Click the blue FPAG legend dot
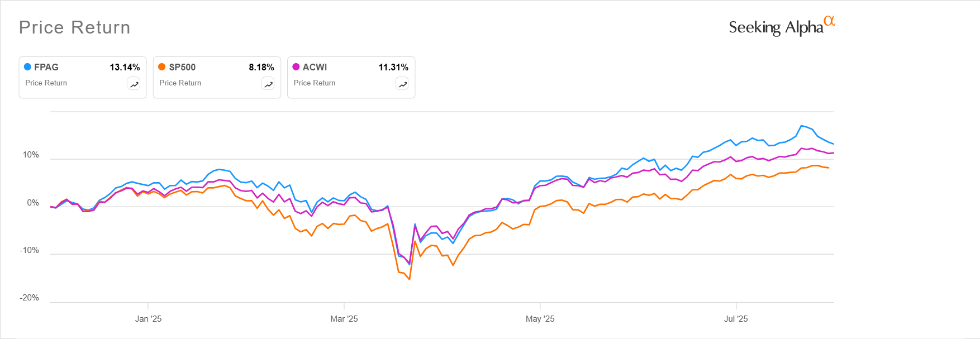980x339 pixels. click(27, 67)
